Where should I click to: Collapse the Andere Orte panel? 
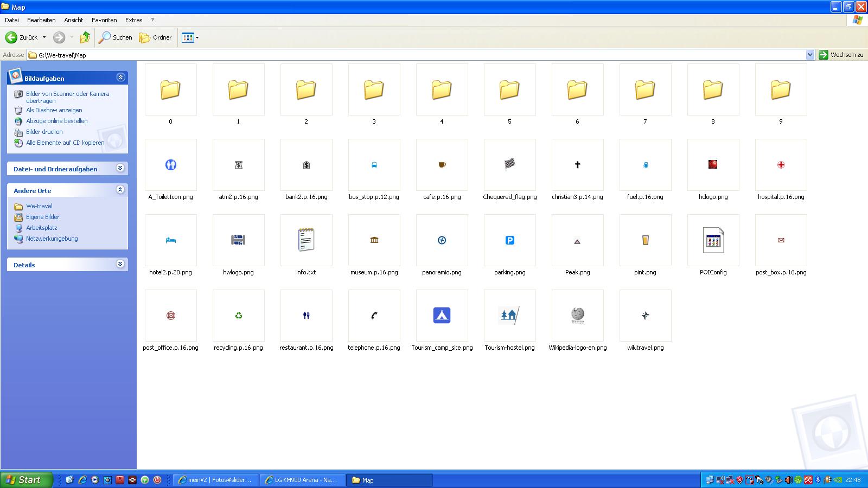point(120,190)
